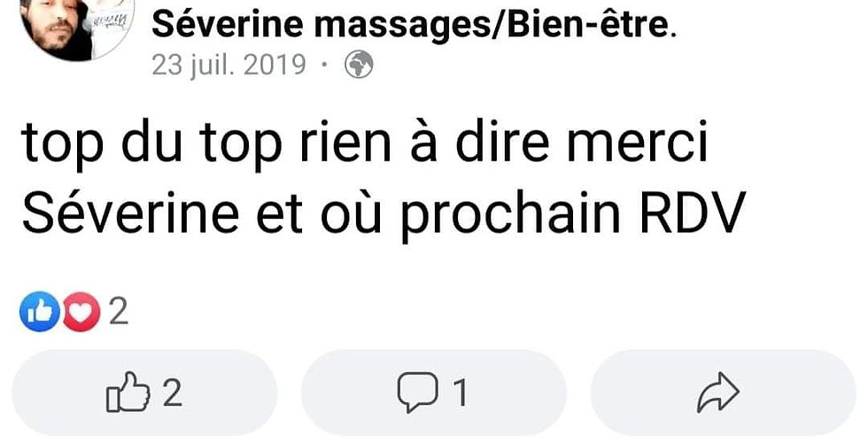
Task: Click the curved share arrow icon
Action: [x=718, y=392]
